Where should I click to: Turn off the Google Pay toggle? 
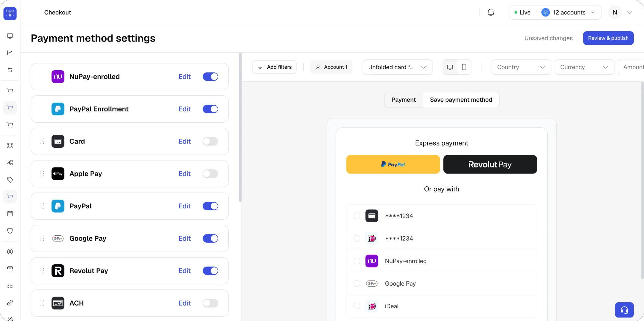(x=210, y=239)
